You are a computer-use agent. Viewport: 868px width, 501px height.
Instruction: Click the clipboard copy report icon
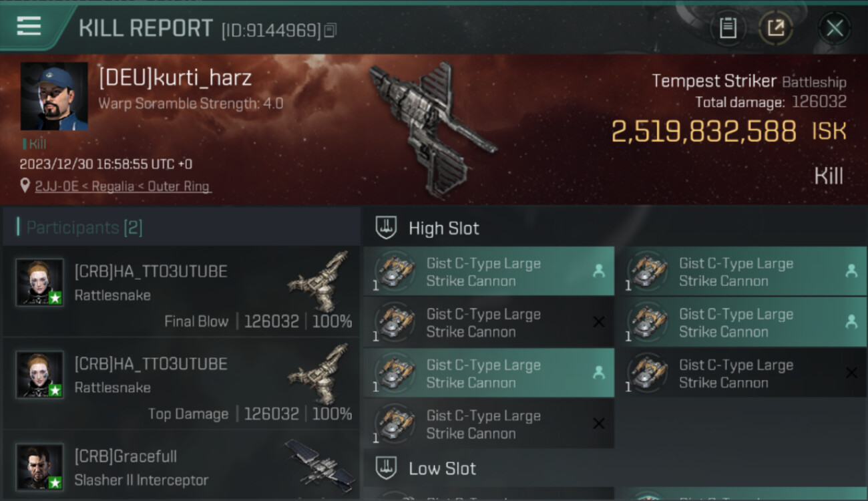pyautogui.click(x=728, y=28)
